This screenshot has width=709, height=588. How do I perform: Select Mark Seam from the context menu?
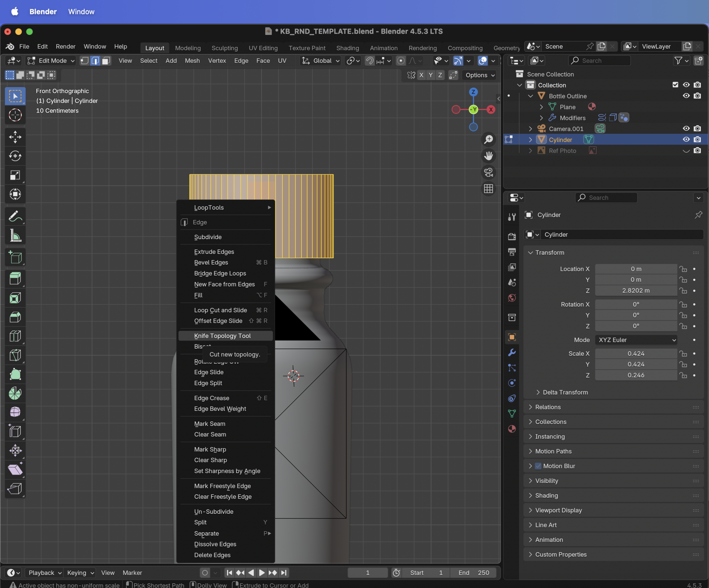[225, 424]
